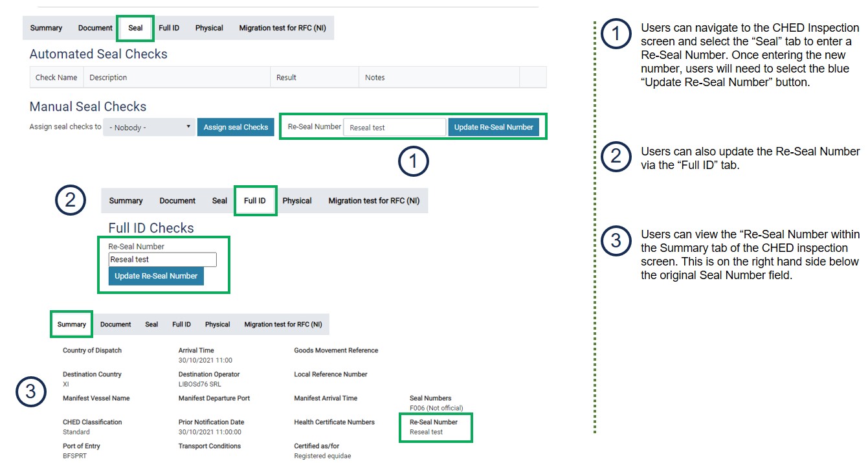Click circle 1 beside the first instruction paragraph
The width and height of the screenshot is (868, 463).
coord(616,34)
